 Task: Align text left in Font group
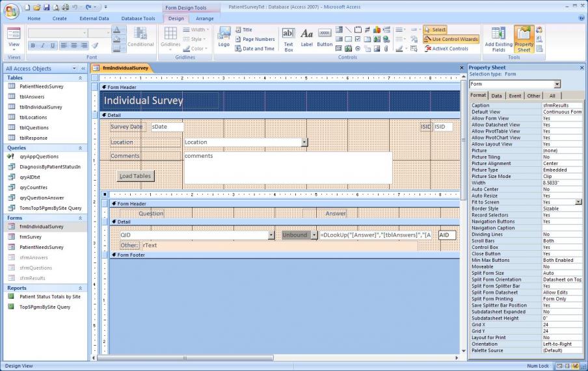pyautogui.click(x=64, y=45)
